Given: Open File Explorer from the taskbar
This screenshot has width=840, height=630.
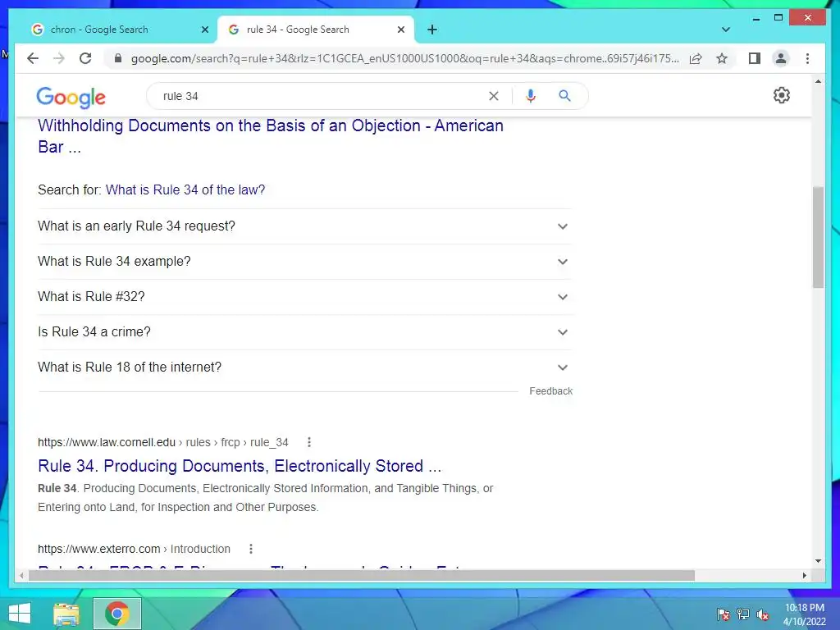Looking at the screenshot, I should (x=66, y=614).
